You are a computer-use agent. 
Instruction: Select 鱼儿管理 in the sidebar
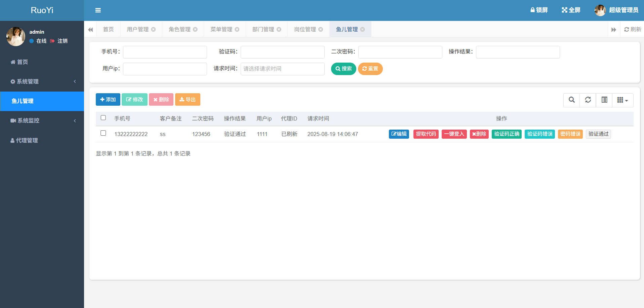pyautogui.click(x=42, y=101)
